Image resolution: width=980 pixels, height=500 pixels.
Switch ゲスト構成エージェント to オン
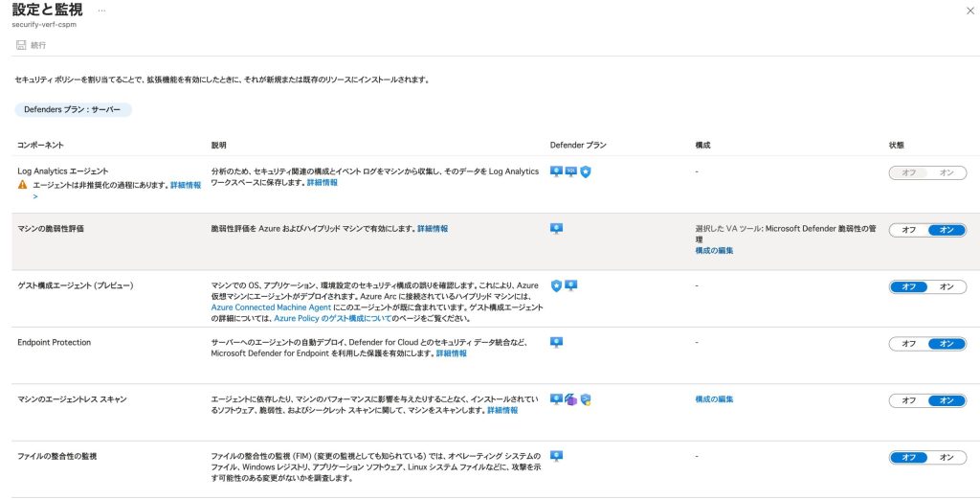[x=947, y=286]
